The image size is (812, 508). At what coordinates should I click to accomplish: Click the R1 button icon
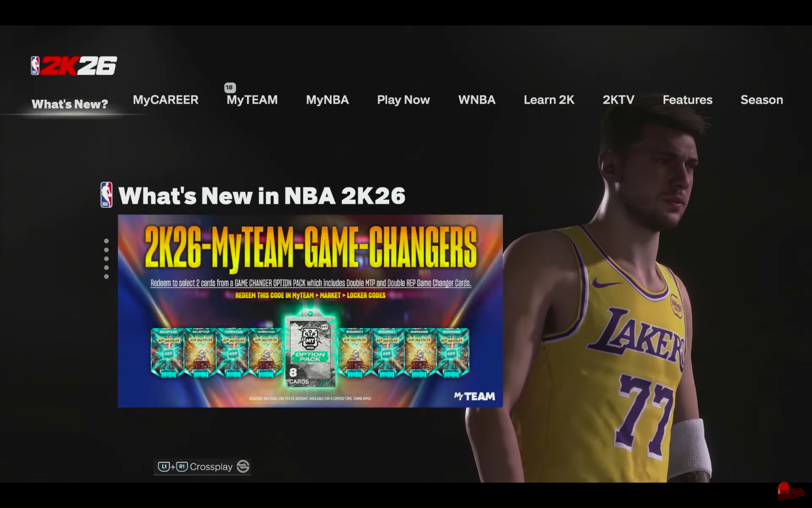[182, 467]
